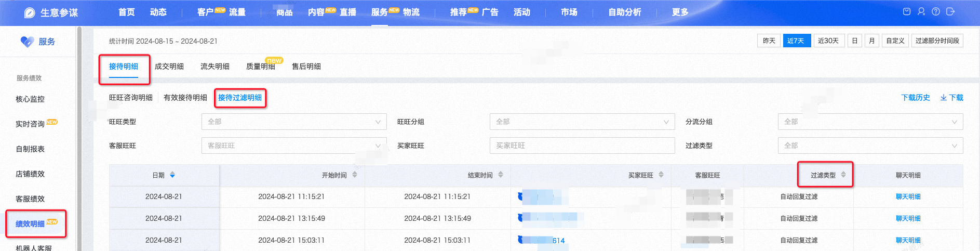This screenshot has width=980, height=251.
Task: Expand the 旺旺类型 dropdown
Action: point(294,122)
